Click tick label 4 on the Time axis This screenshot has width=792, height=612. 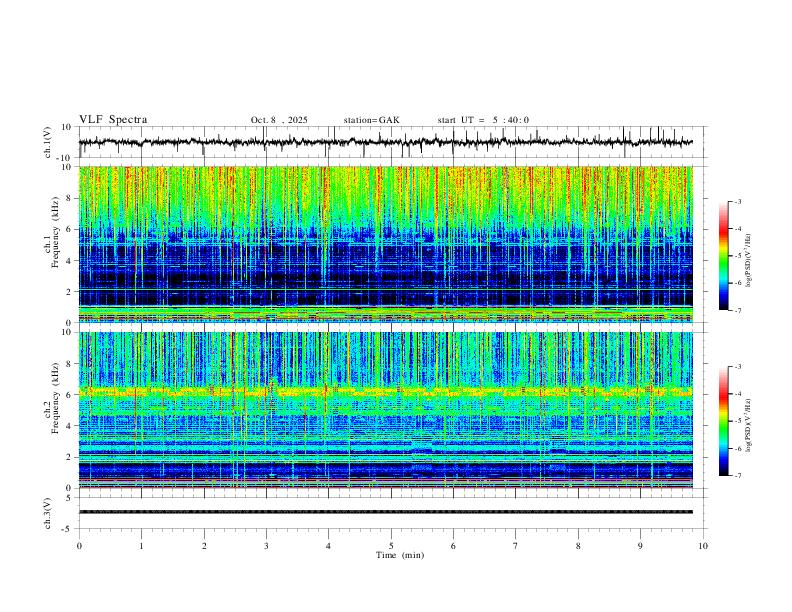click(x=329, y=546)
